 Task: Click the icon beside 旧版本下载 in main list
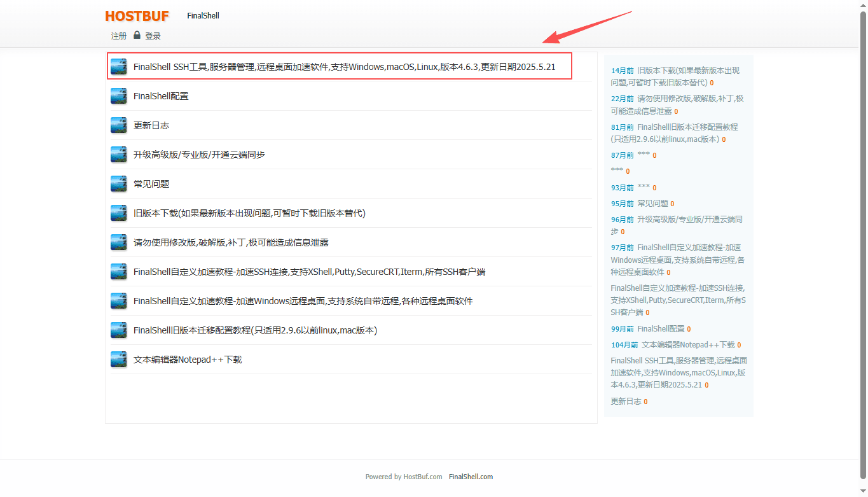(118, 213)
